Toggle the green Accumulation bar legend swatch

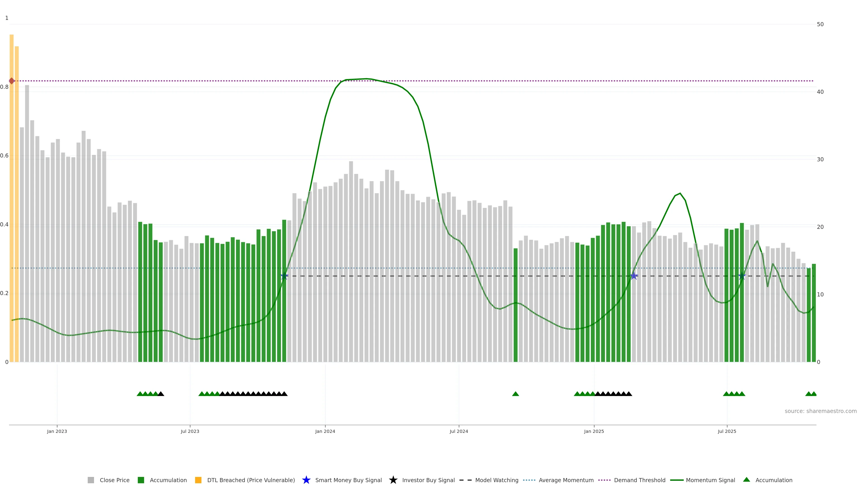[x=141, y=480]
